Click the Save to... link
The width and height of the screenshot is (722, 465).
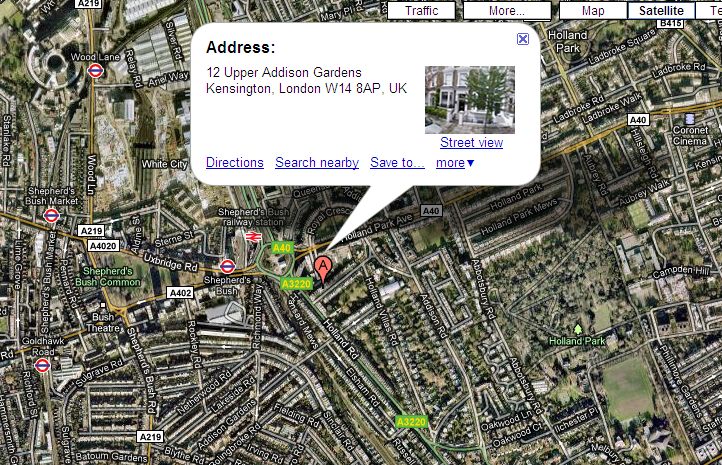397,163
